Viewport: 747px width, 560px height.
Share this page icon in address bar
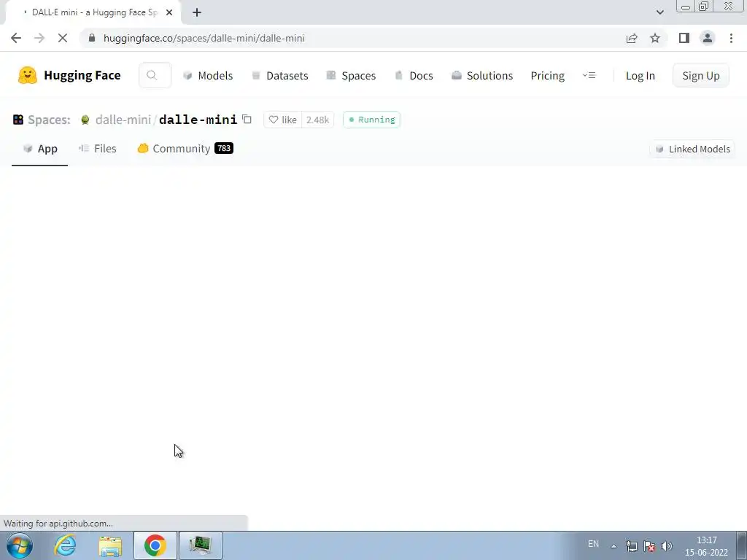[632, 38]
